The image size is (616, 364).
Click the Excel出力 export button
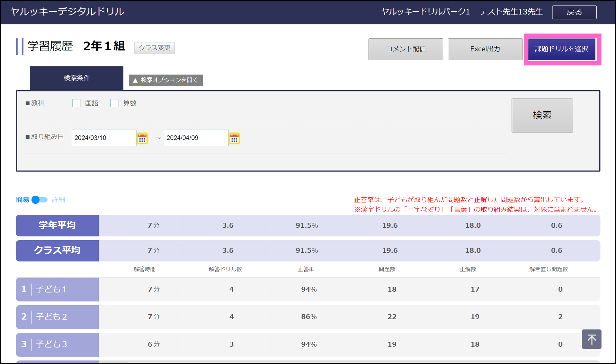coord(485,49)
